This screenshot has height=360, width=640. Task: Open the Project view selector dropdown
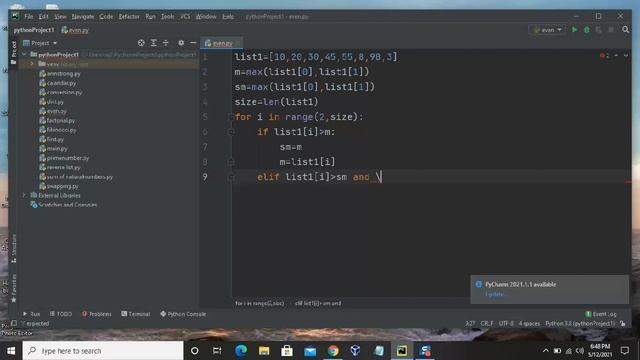point(40,43)
